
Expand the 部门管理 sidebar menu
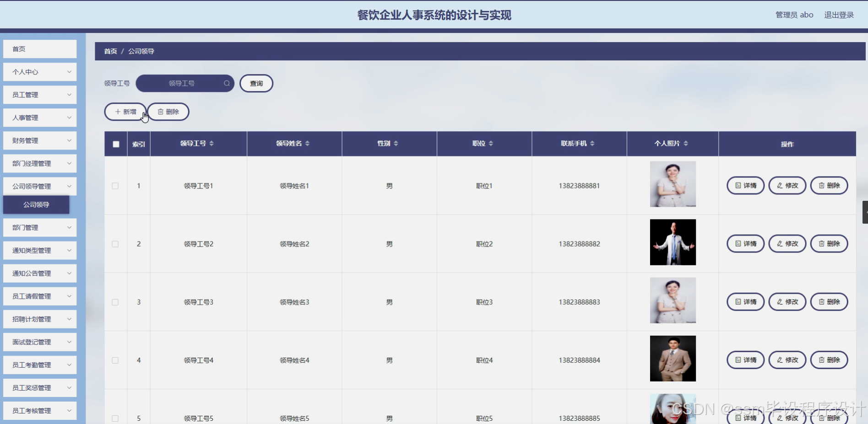click(40, 227)
